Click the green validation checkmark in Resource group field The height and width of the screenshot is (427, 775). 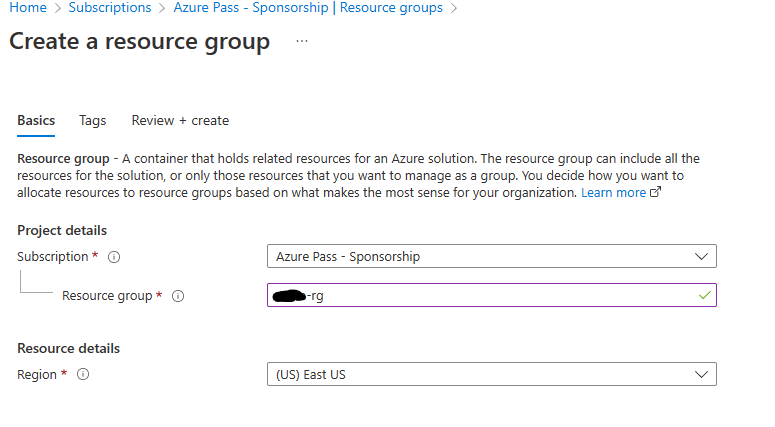tap(705, 295)
